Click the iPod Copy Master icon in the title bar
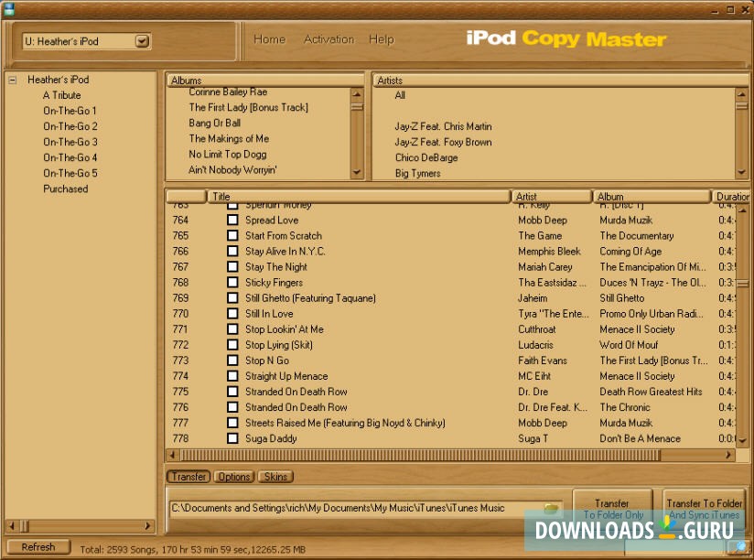The image size is (754, 560). (x=11, y=7)
